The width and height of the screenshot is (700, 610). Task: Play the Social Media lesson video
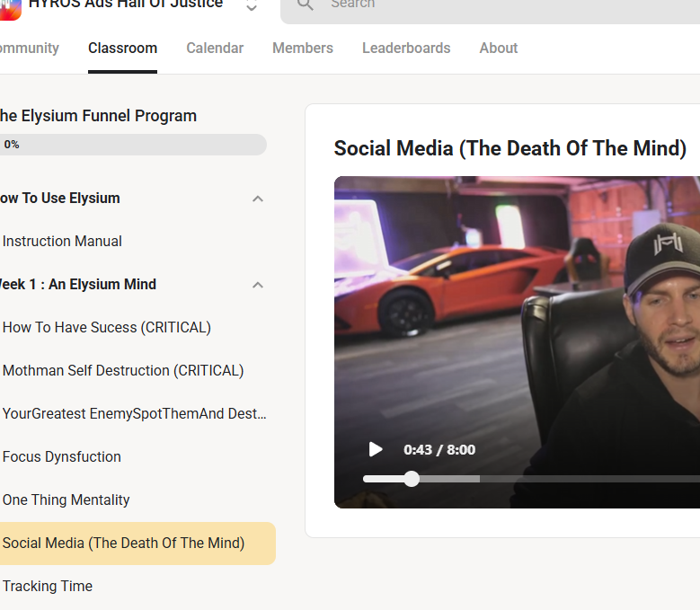pyautogui.click(x=376, y=449)
